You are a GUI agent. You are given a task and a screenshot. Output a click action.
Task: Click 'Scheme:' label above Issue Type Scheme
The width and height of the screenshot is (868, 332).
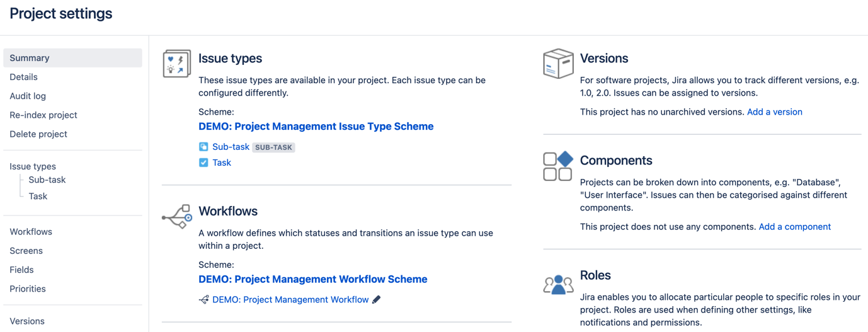(x=216, y=112)
